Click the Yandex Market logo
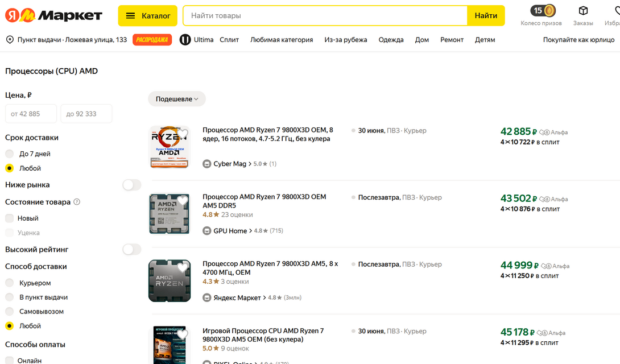 [53, 16]
